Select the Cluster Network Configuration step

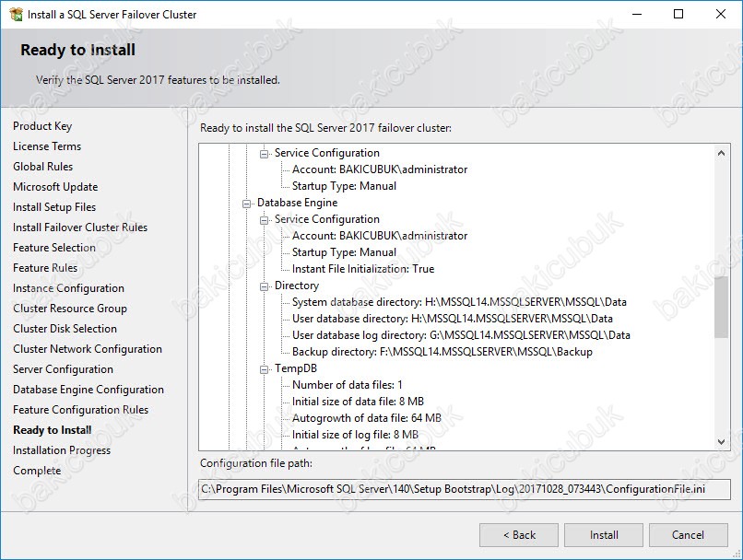pyautogui.click(x=88, y=349)
